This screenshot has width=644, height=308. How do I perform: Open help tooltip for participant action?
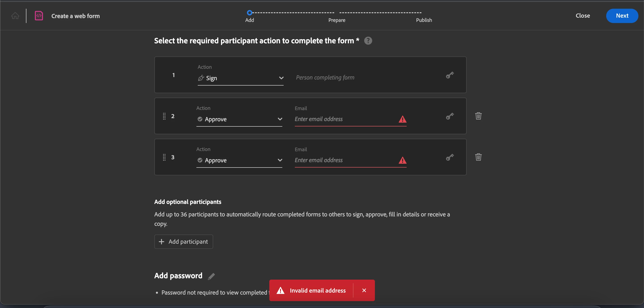pyautogui.click(x=368, y=41)
